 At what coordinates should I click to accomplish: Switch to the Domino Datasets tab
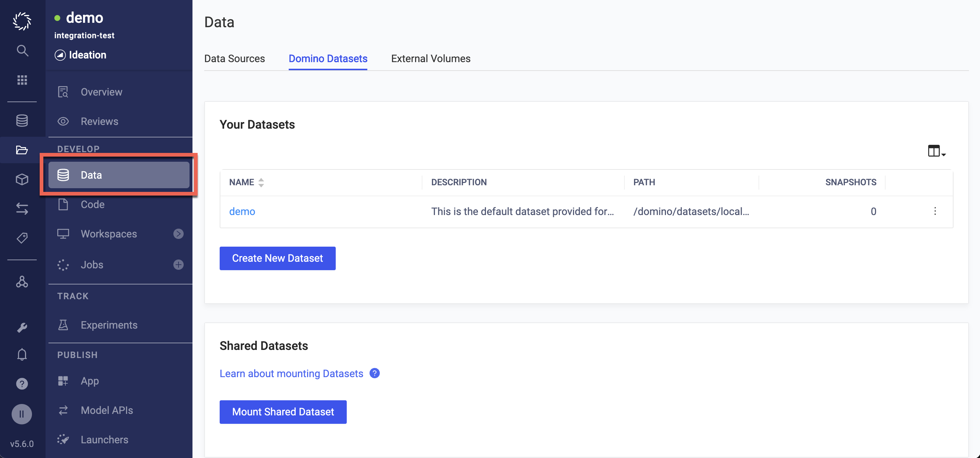[328, 59]
